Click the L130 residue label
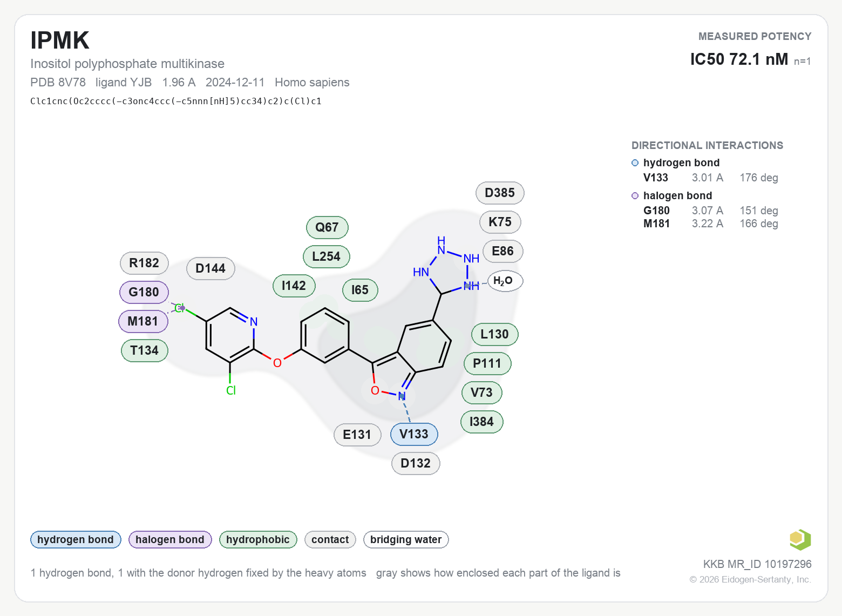Screen dimensions: 842x616 pos(495,334)
